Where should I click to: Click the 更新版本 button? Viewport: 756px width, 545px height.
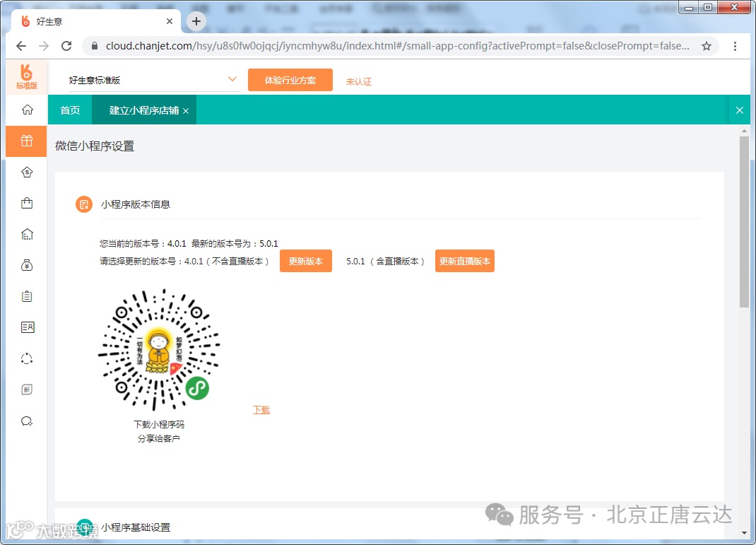(306, 261)
